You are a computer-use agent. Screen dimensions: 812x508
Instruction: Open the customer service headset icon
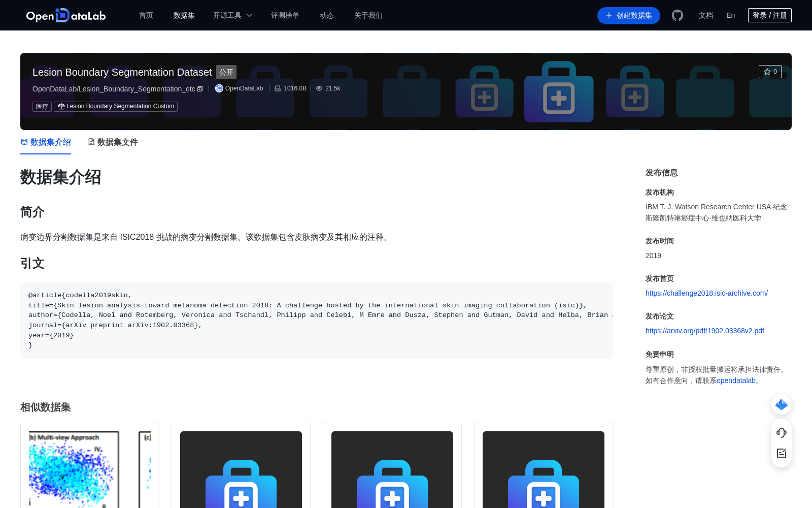[782, 432]
